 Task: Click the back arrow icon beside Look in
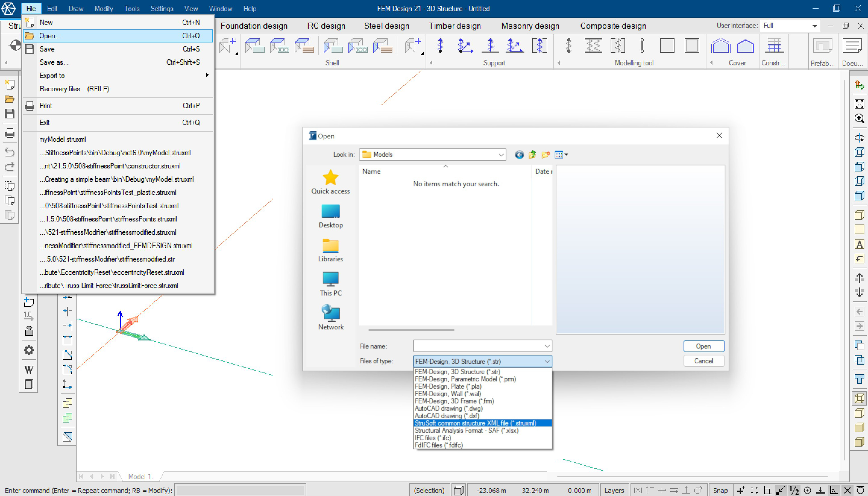[519, 155]
